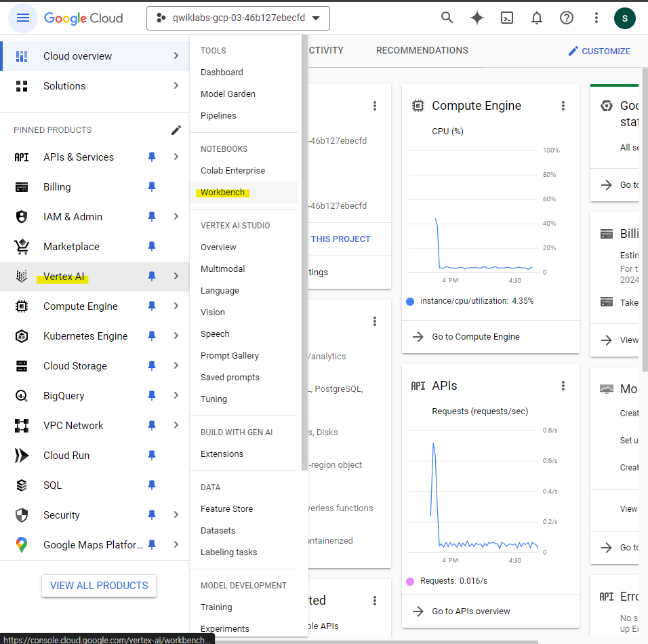Unpin Vertex AI pin toggle
The height and width of the screenshot is (644, 648).
click(x=152, y=276)
